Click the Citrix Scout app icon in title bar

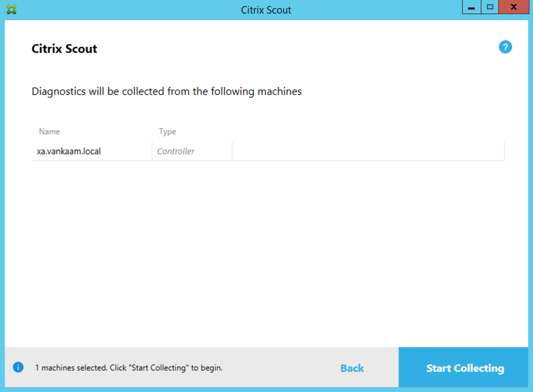[11, 9]
